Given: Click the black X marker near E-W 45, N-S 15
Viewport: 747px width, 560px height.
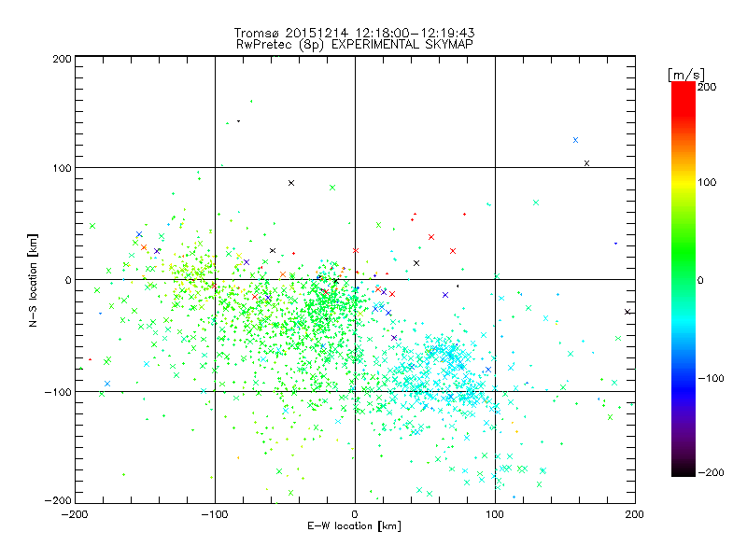Looking at the screenshot, I should click(x=416, y=263).
